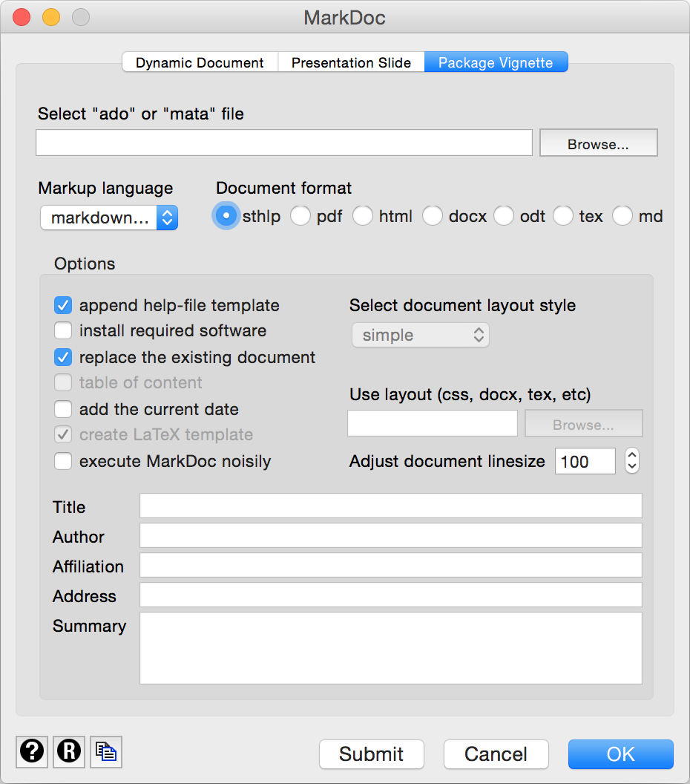The image size is (690, 784).
Task: Toggle the create LaTeX template checkbox
Action: point(63,434)
